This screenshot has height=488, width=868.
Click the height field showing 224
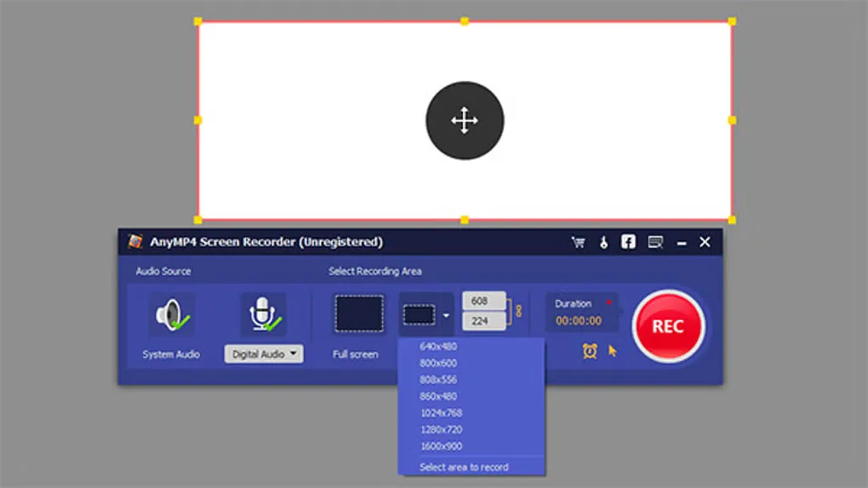point(483,321)
